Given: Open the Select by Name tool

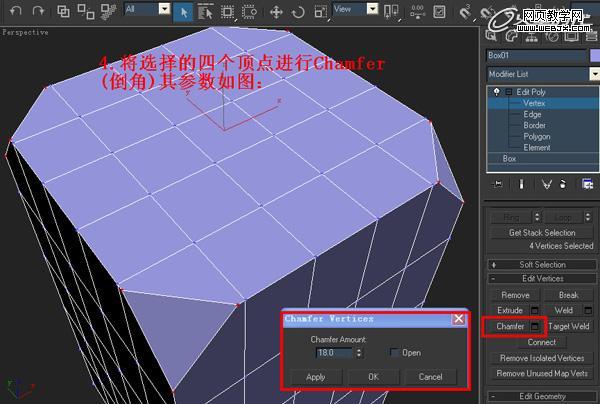Looking at the screenshot, I should coord(205,12).
